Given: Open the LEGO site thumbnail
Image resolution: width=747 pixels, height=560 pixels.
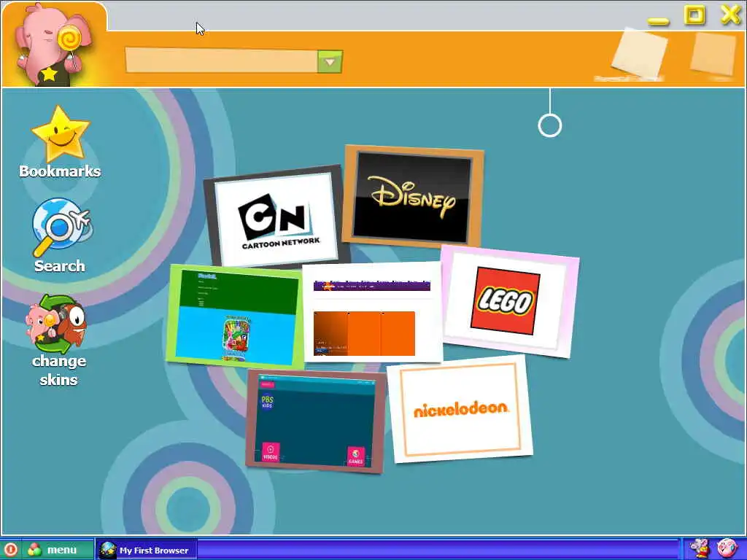Looking at the screenshot, I should [x=510, y=301].
